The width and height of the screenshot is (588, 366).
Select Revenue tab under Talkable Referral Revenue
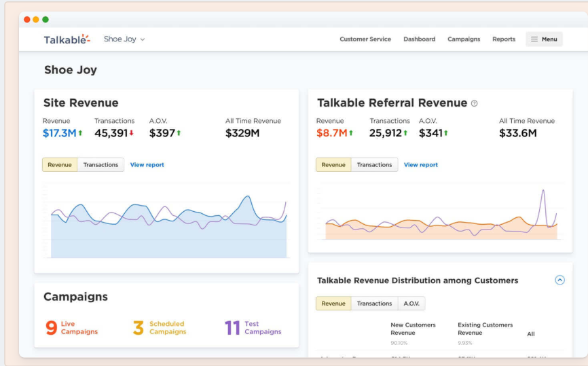[333, 164]
